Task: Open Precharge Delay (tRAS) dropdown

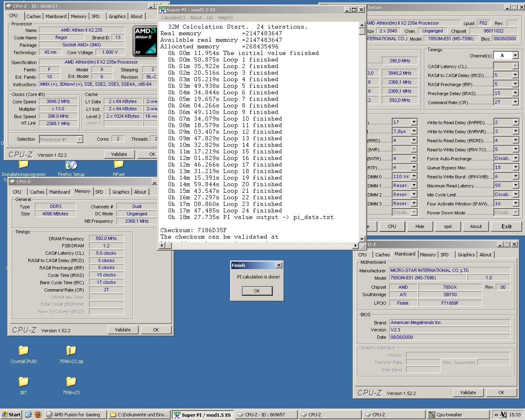Action: pyautogui.click(x=516, y=93)
